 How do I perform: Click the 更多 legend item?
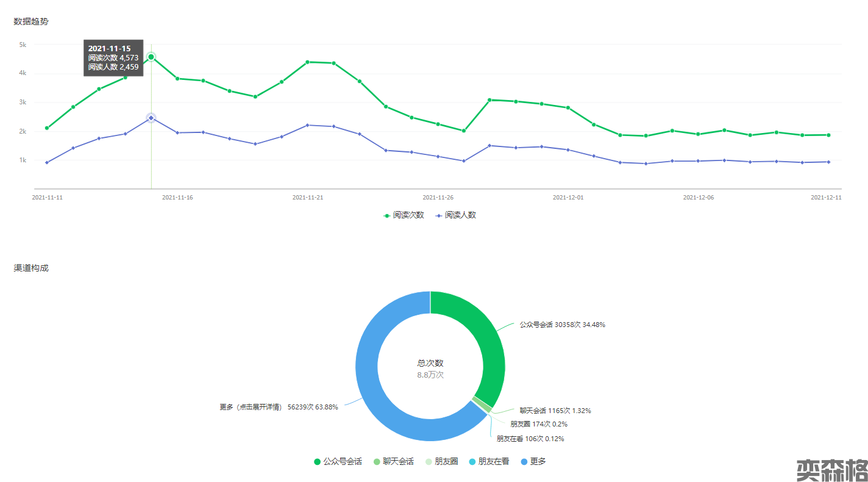(x=533, y=462)
